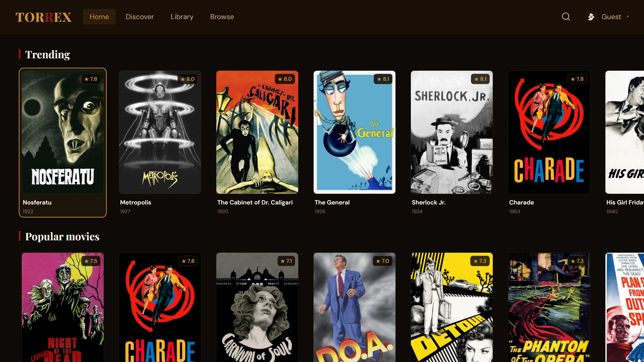Select the Home nav tab

pyautogui.click(x=99, y=17)
